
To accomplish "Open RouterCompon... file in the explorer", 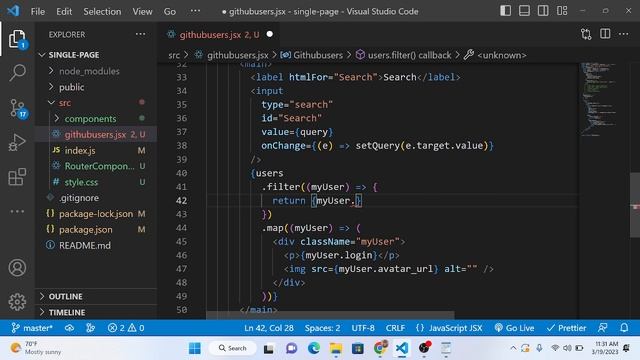I will pos(96,166).
